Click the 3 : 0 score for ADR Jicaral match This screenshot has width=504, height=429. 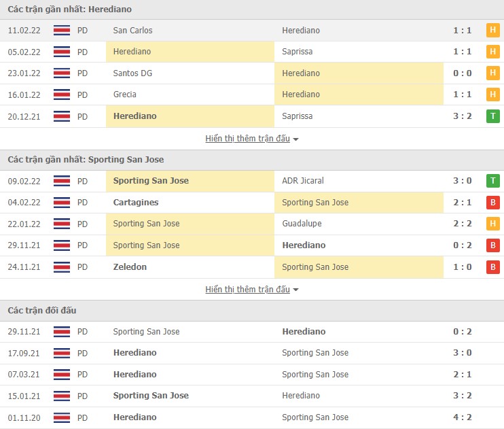click(462, 181)
